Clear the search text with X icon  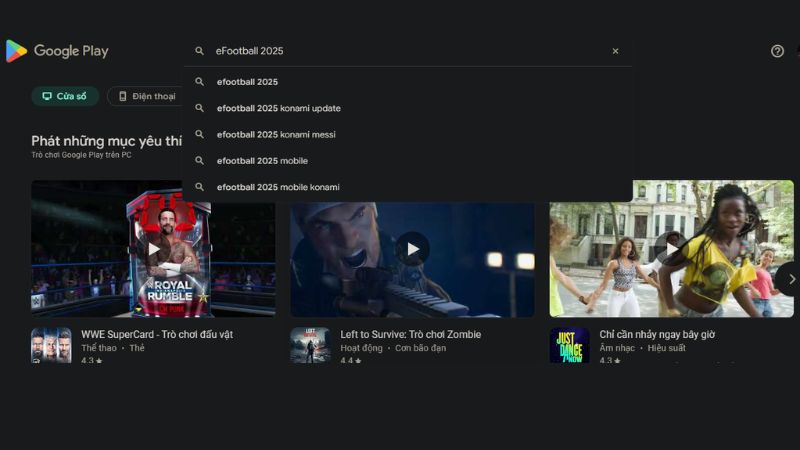[615, 51]
